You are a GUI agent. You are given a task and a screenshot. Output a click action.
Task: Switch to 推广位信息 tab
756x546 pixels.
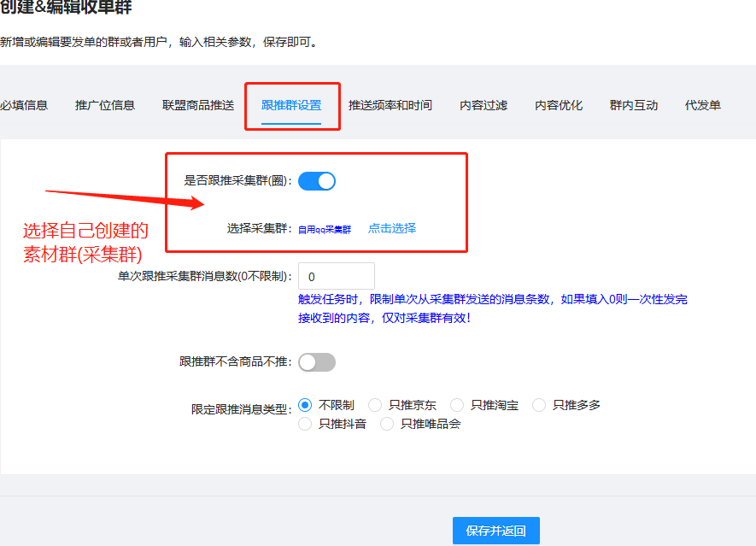[x=105, y=105]
